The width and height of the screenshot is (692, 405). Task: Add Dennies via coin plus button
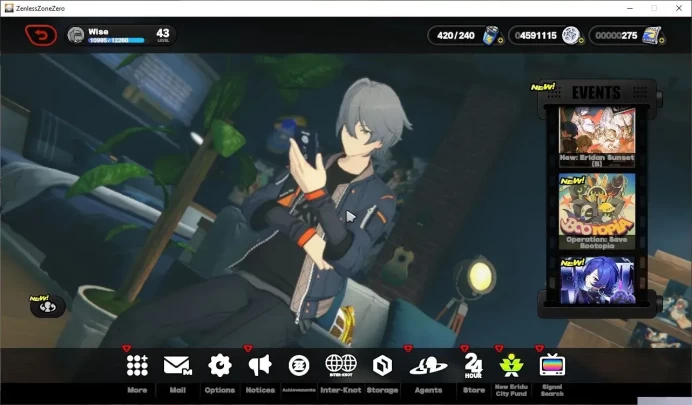coord(581,41)
